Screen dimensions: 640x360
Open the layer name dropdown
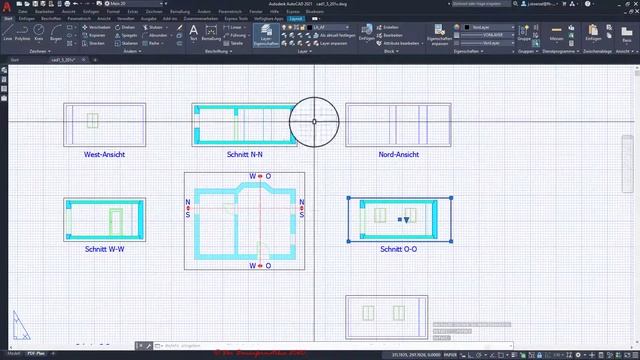coord(329,27)
